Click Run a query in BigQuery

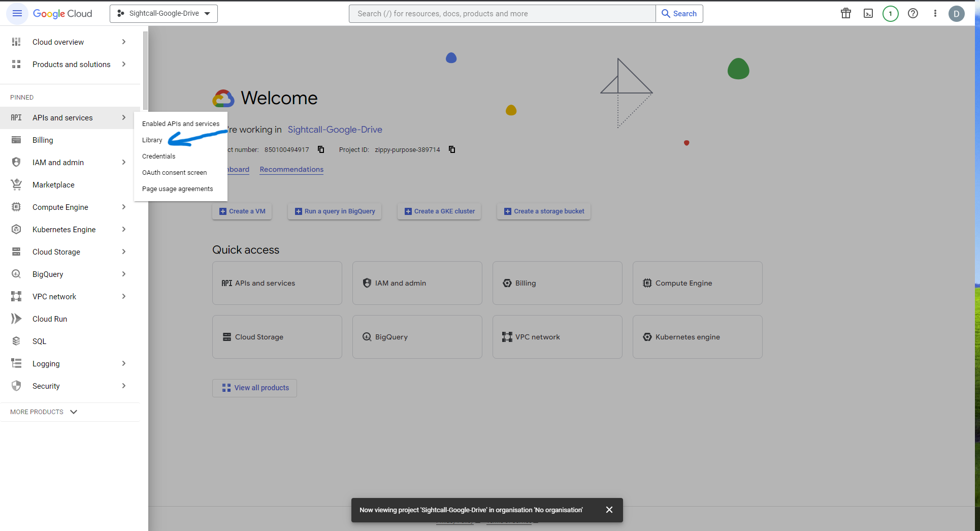pyautogui.click(x=335, y=211)
